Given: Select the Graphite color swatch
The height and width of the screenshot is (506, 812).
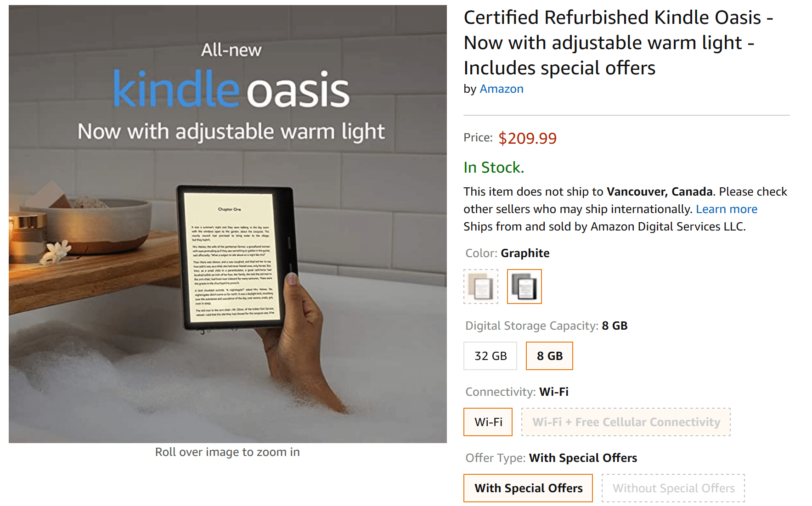Looking at the screenshot, I should coord(524,287).
